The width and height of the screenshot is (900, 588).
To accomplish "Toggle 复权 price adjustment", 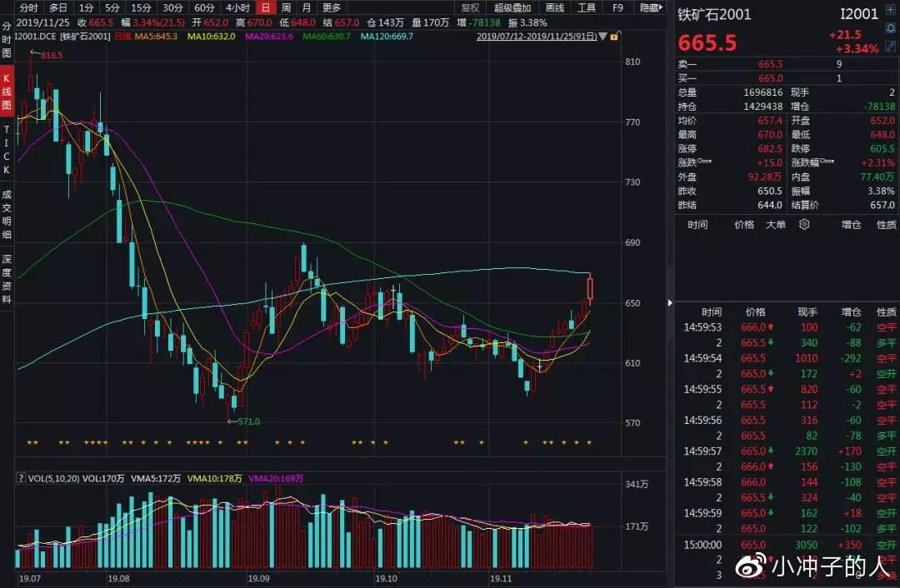I will click(470, 7).
